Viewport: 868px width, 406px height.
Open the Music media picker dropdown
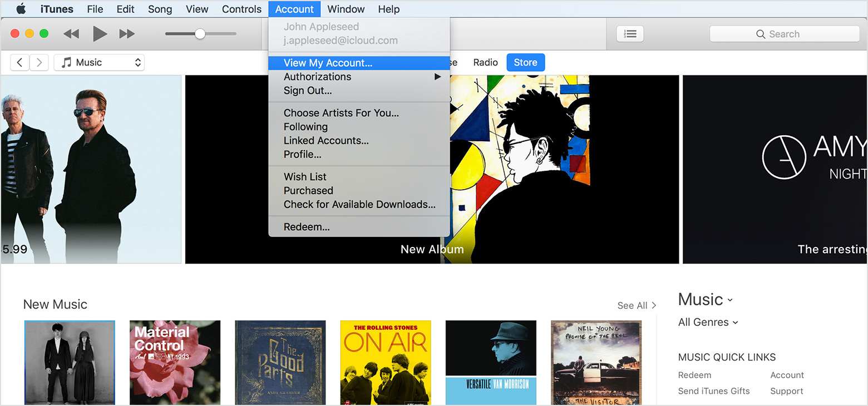[x=99, y=62]
